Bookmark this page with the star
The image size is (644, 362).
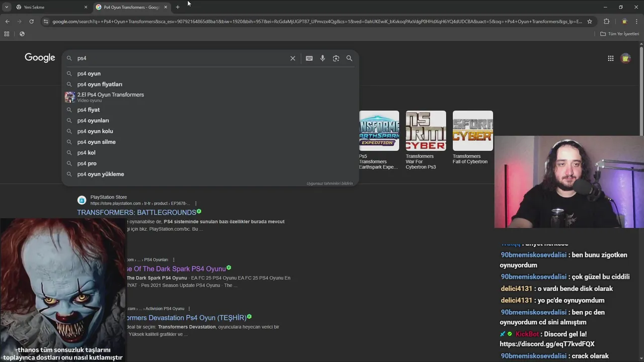tap(590, 22)
